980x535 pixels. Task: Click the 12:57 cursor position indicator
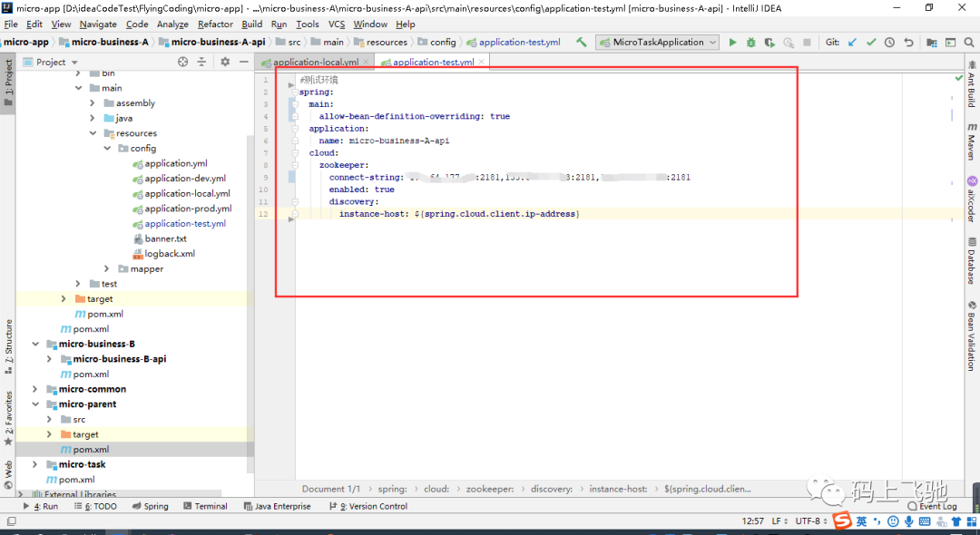click(x=752, y=520)
